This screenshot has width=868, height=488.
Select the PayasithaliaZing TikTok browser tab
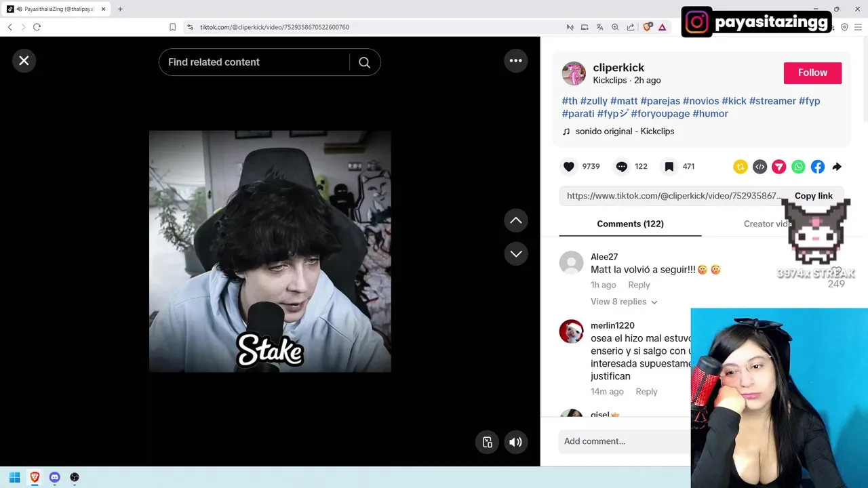coord(58,9)
